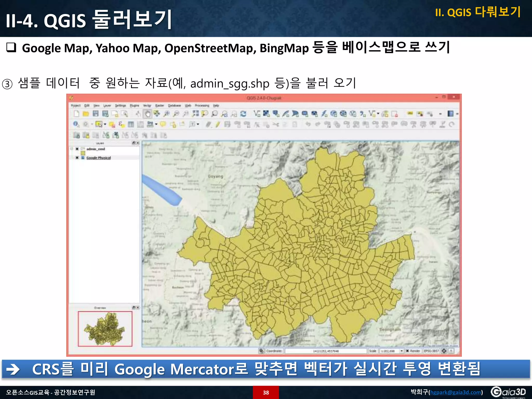Viewport: 532px width, 399px height.
Task: Open the Layer menu
Action: tap(107, 105)
